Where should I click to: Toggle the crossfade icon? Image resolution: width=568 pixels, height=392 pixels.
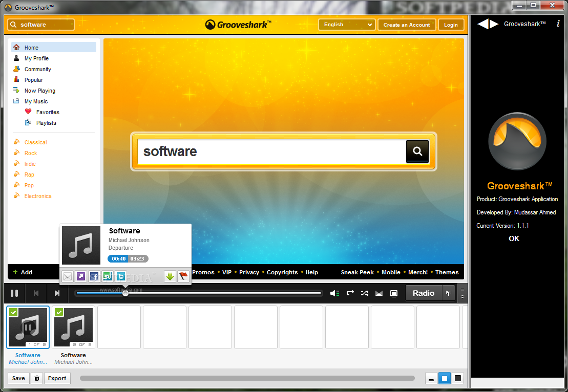(x=379, y=293)
